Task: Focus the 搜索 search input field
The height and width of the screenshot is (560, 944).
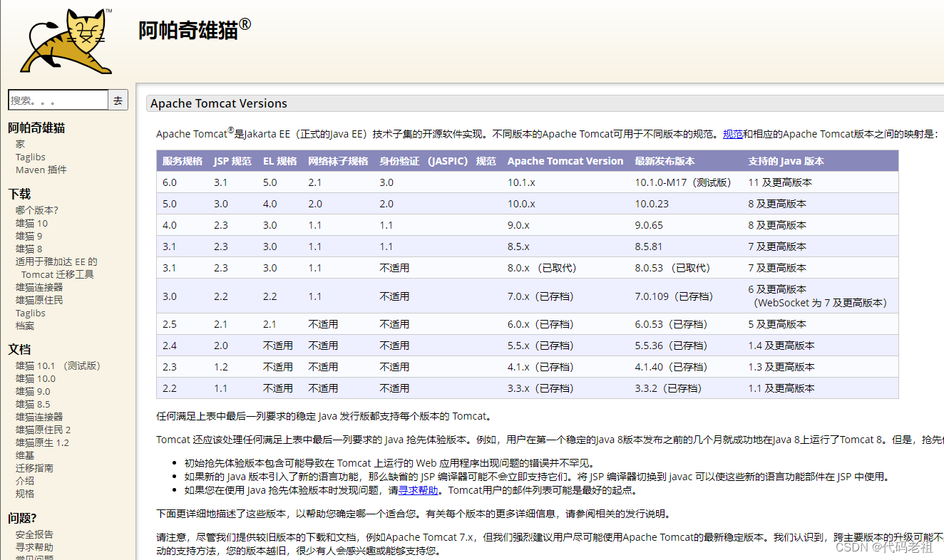Action: pos(58,100)
